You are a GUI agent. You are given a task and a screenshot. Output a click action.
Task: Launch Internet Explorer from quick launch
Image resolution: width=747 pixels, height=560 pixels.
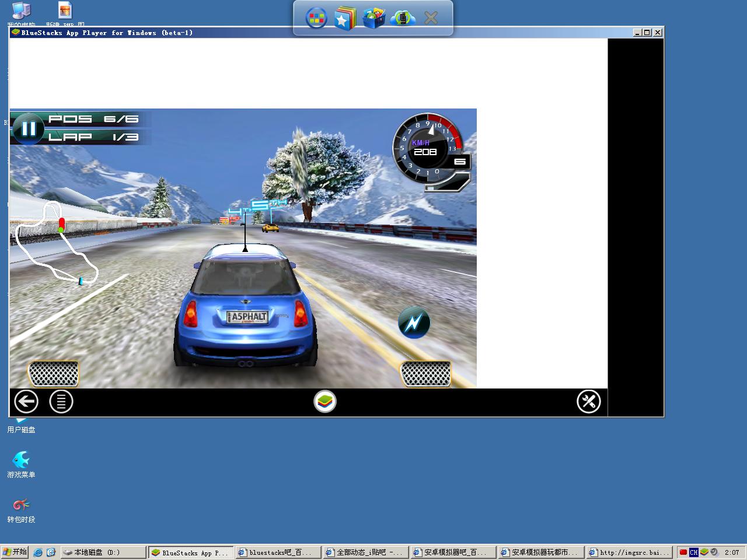click(x=38, y=552)
